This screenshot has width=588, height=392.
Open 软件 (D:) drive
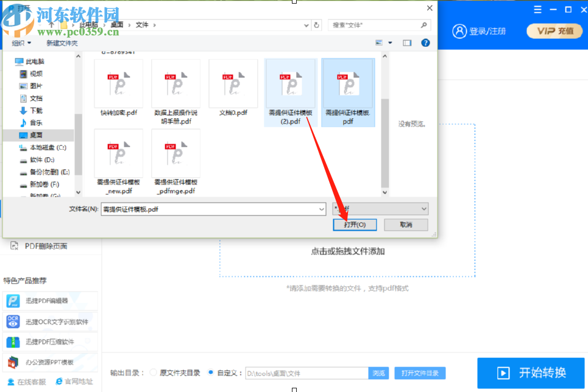38,159
